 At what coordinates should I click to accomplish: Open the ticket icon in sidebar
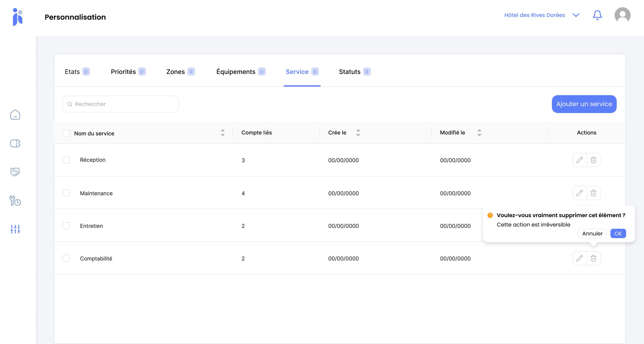click(x=15, y=143)
